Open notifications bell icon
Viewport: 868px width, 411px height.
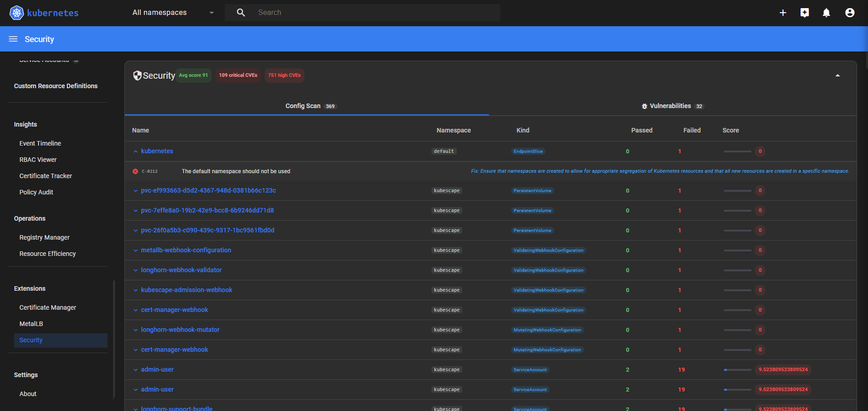tap(826, 13)
